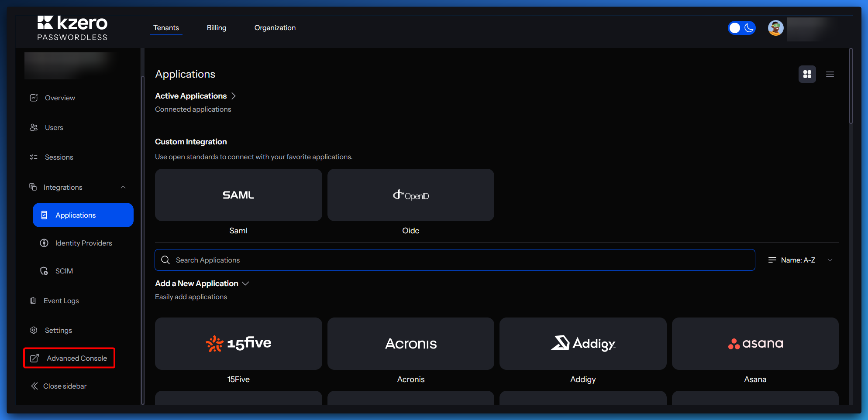Image resolution: width=868 pixels, height=420 pixels.
Task: Switch to the Billing tab
Action: tap(217, 27)
